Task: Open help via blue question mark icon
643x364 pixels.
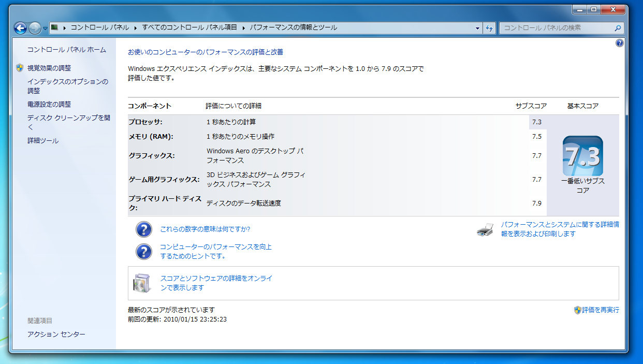Action: 620,43
